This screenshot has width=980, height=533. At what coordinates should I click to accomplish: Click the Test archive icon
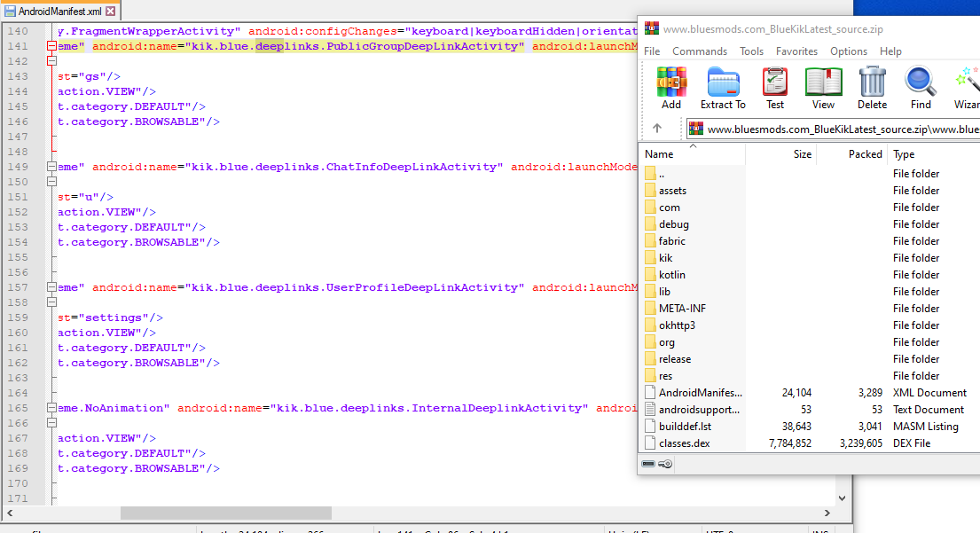click(775, 88)
